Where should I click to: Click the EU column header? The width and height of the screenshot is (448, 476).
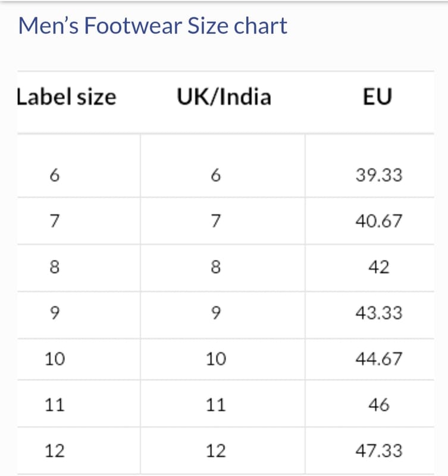tap(378, 97)
